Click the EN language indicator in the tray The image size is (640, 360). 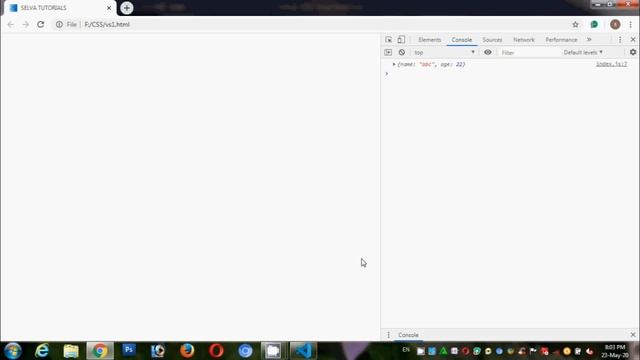click(406, 350)
